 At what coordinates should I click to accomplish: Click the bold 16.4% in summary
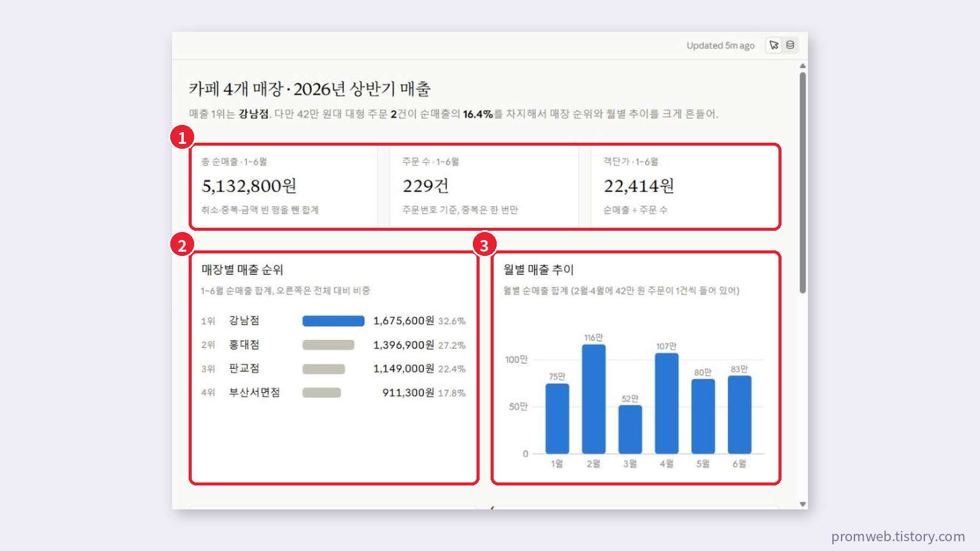[478, 114]
